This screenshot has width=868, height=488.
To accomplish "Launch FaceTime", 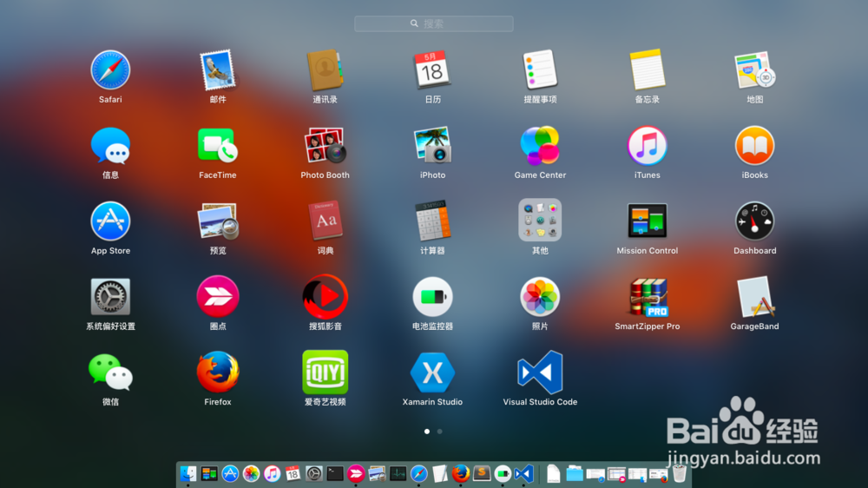I will click(x=218, y=146).
